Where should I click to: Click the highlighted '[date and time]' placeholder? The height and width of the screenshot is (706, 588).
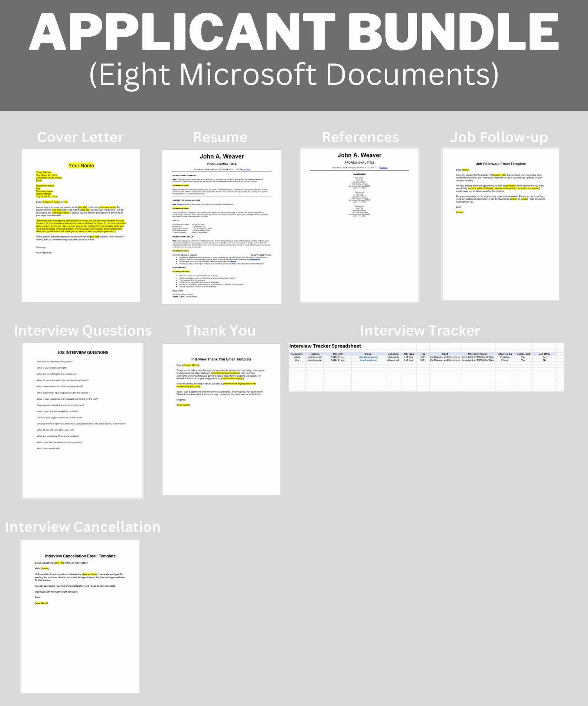tap(89, 575)
